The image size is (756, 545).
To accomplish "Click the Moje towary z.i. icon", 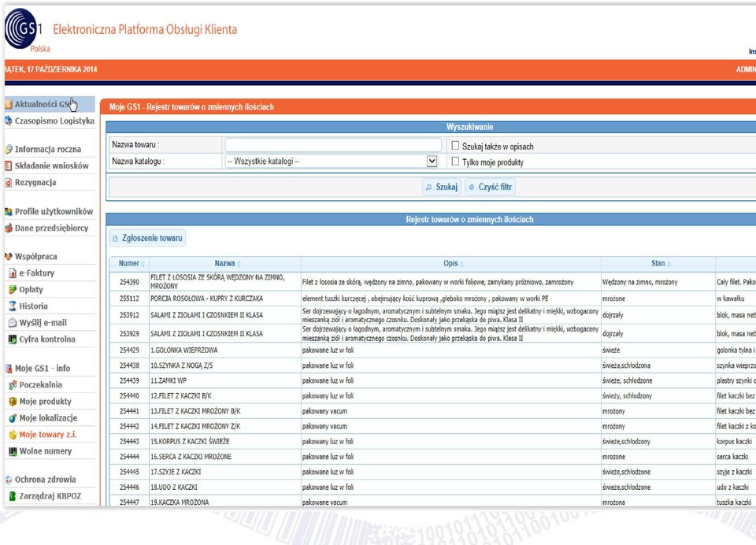I will [x=13, y=435].
